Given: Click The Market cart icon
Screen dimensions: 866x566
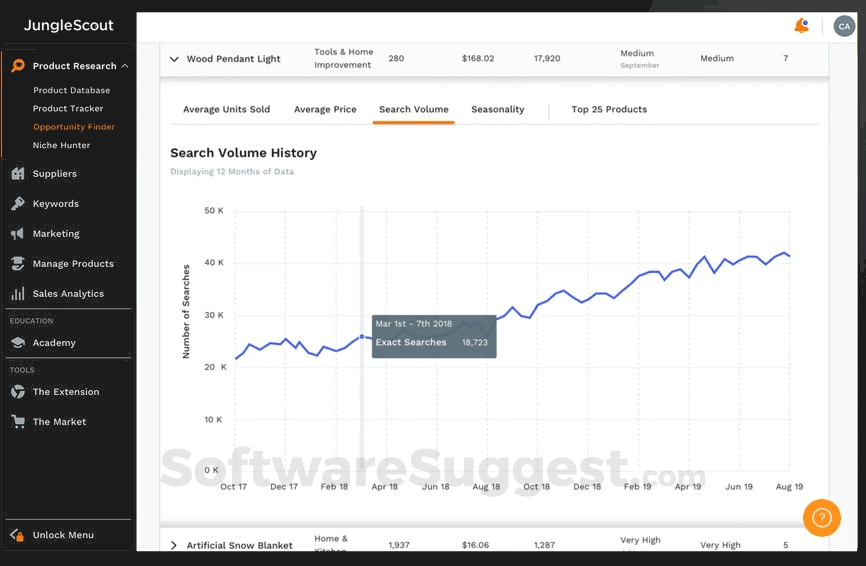Looking at the screenshot, I should (18, 422).
